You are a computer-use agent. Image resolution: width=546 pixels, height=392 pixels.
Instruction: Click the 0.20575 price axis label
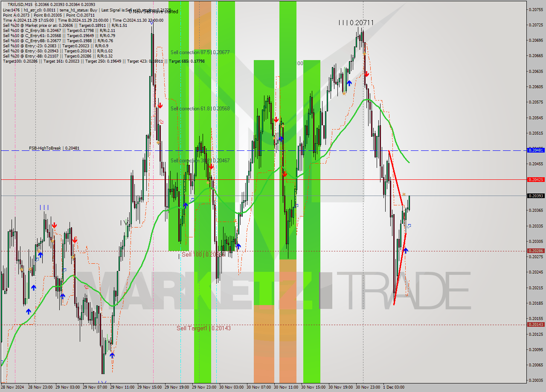click(x=536, y=102)
